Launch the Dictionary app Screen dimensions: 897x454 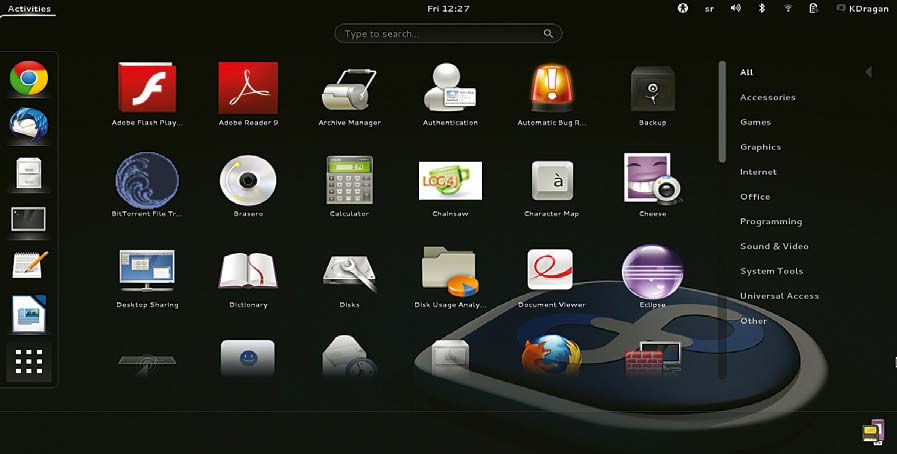pos(248,270)
